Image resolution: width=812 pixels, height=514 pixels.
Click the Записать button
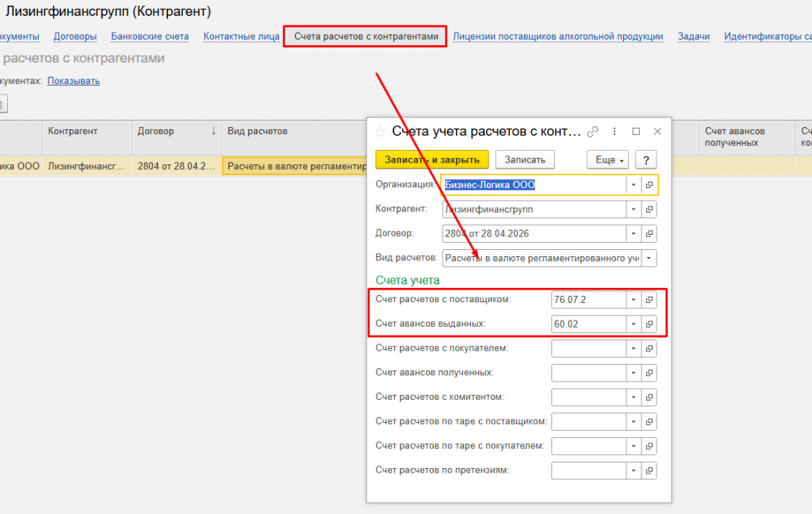(x=525, y=159)
